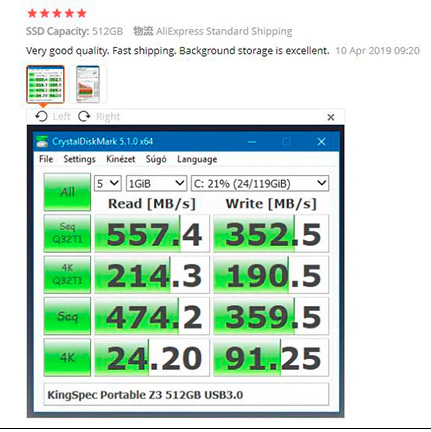The width and height of the screenshot is (431, 432).
Task: Start the 4K Q32T1 benchmark
Action: (x=67, y=275)
